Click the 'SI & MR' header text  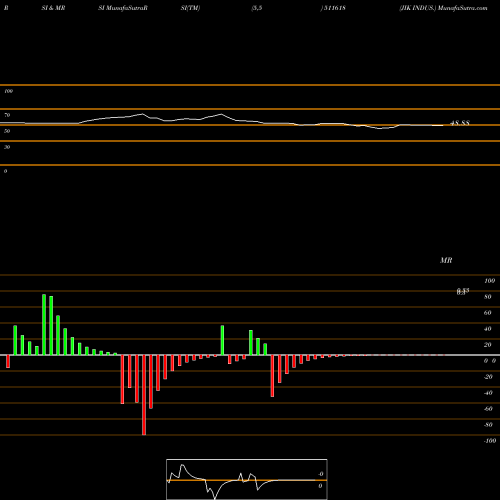53,8
